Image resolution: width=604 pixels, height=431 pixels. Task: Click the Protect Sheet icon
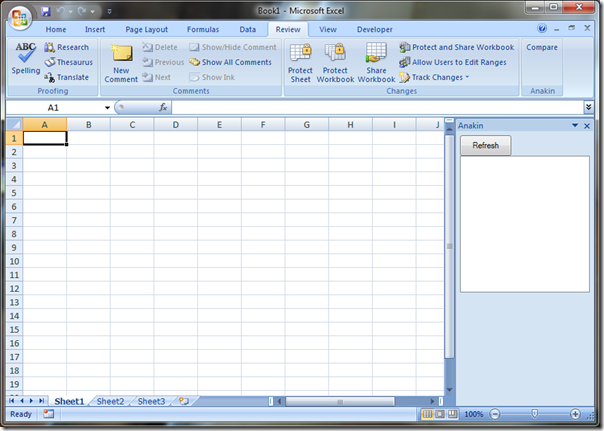300,61
